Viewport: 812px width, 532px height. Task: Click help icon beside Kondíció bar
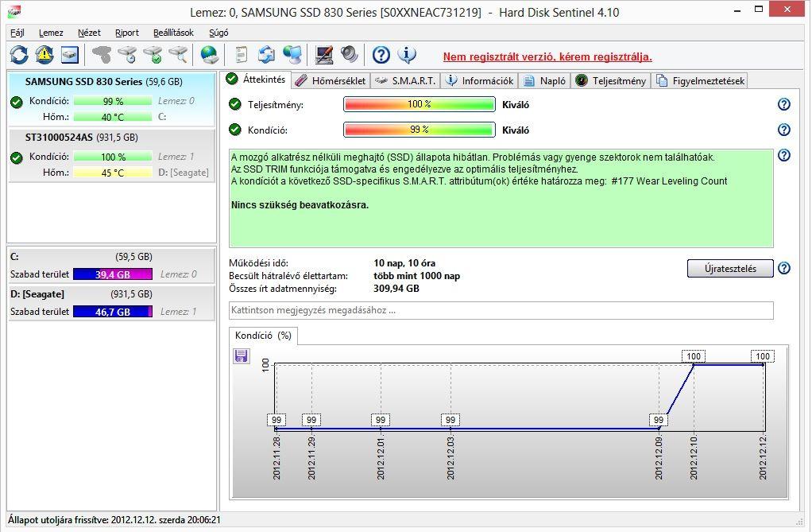pyautogui.click(x=784, y=130)
